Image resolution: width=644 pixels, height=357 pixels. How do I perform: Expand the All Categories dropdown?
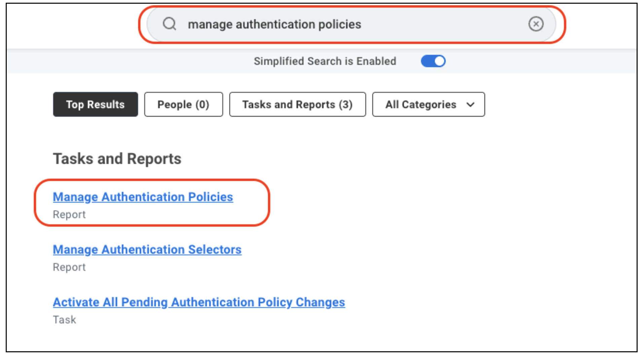coord(428,104)
